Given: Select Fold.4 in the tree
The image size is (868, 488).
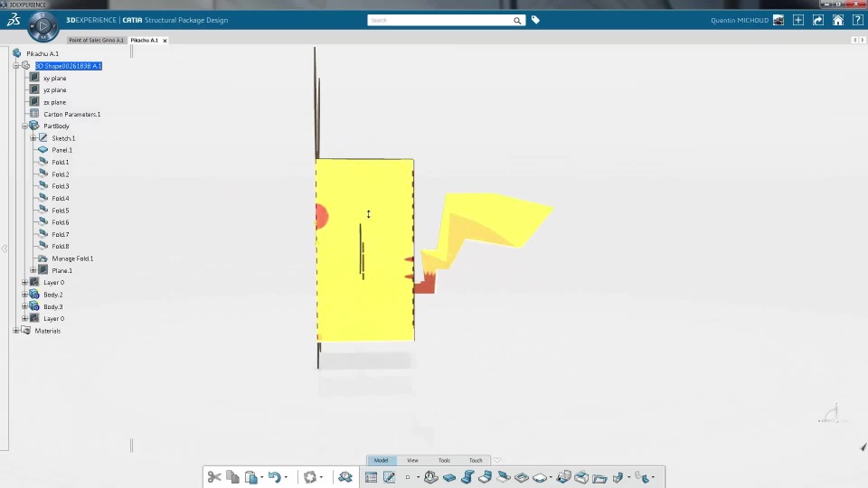Looking at the screenshot, I should point(61,198).
